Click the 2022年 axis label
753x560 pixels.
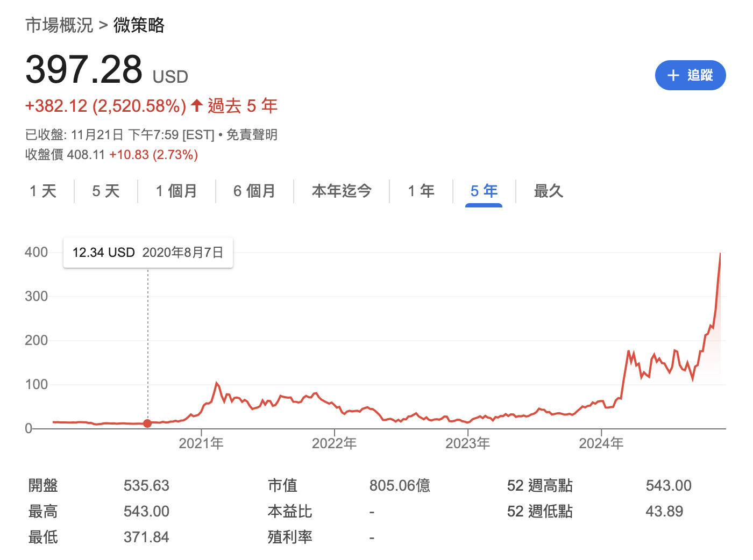(334, 443)
